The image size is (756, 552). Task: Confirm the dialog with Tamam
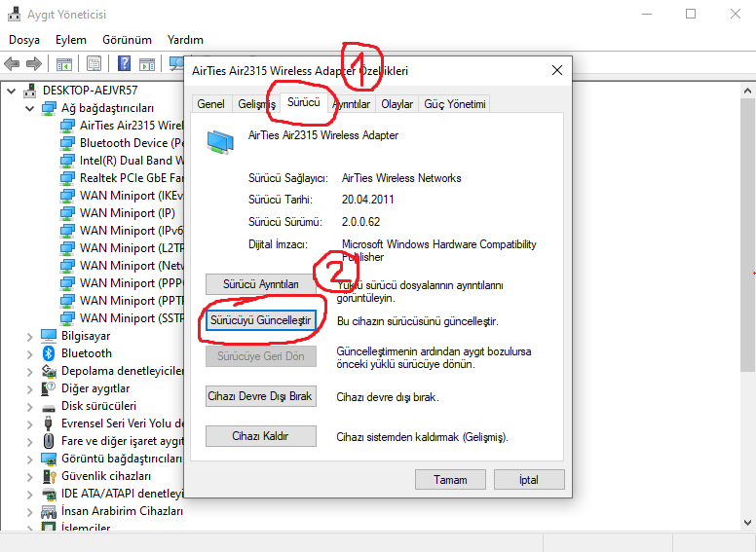coord(450,480)
